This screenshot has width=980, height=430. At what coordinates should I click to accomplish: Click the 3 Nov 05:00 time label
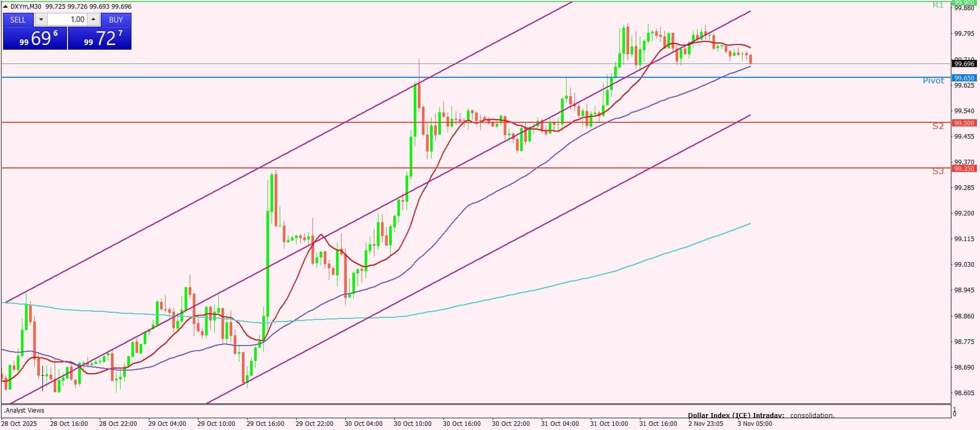point(755,424)
